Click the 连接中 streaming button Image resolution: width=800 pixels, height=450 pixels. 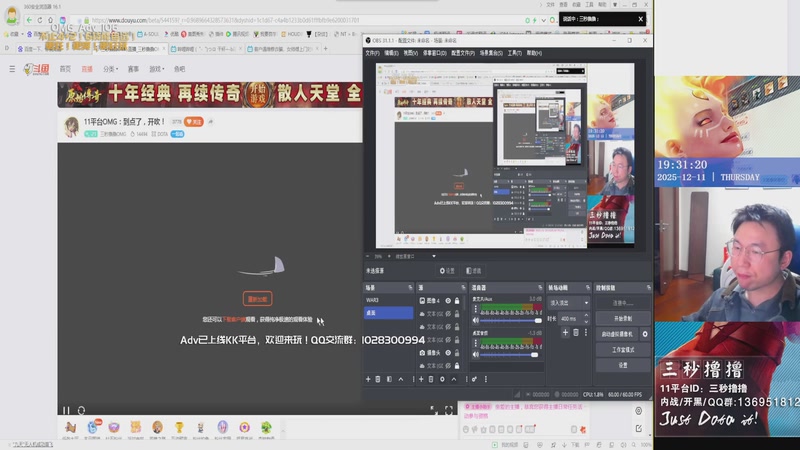point(623,303)
